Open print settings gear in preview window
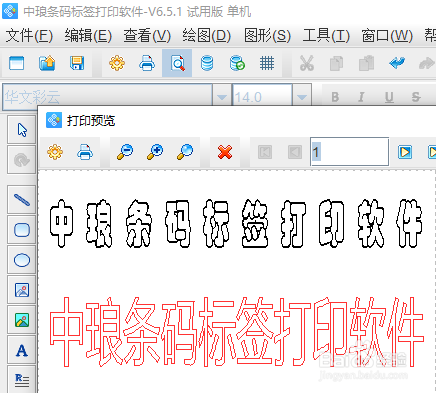 [55, 152]
